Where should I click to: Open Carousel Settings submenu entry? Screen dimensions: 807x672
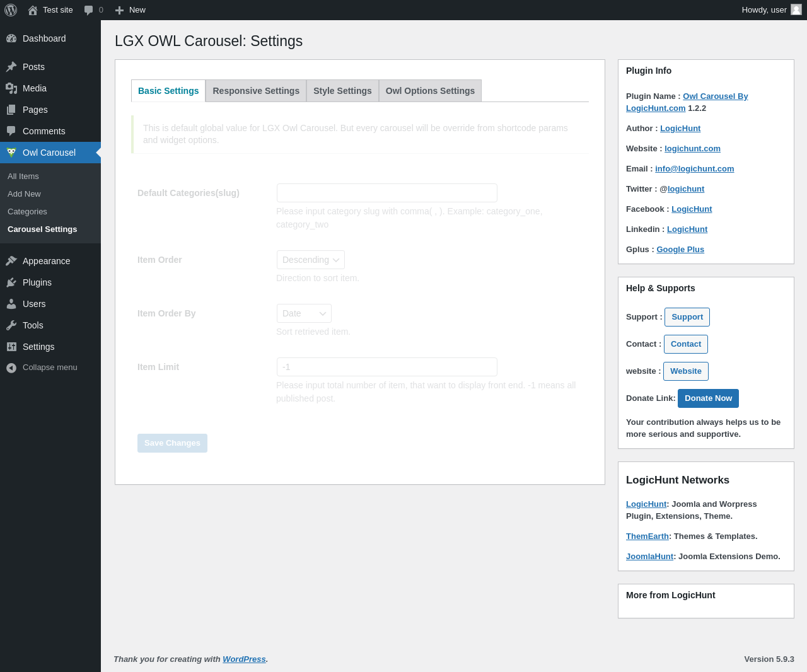tap(42, 229)
